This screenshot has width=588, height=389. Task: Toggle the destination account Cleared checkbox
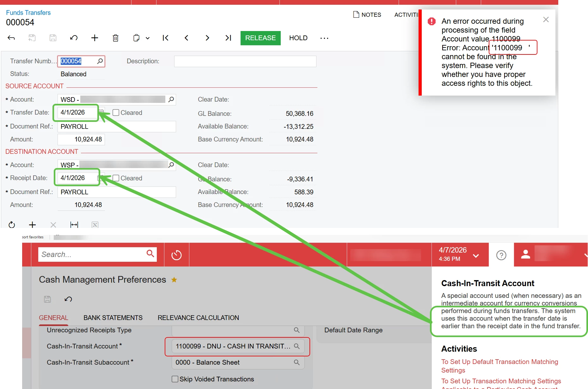(x=116, y=178)
